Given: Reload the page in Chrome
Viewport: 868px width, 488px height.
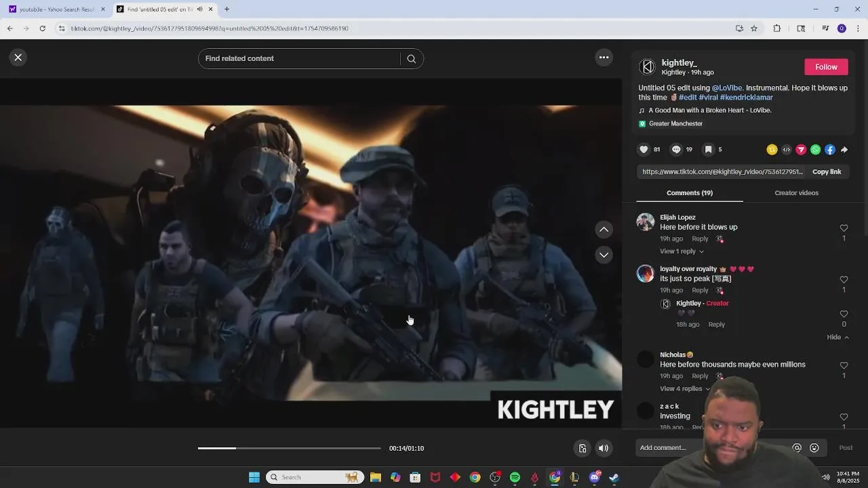Looking at the screenshot, I should 42,28.
